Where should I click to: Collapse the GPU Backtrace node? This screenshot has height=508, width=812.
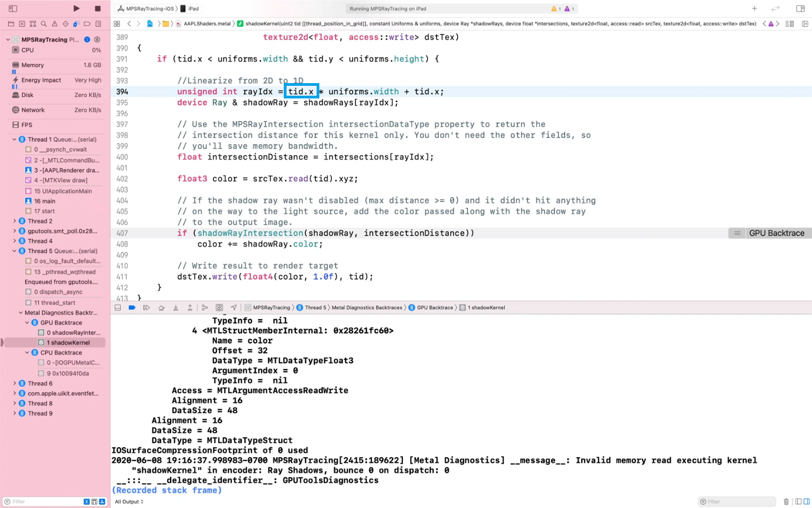tap(27, 323)
